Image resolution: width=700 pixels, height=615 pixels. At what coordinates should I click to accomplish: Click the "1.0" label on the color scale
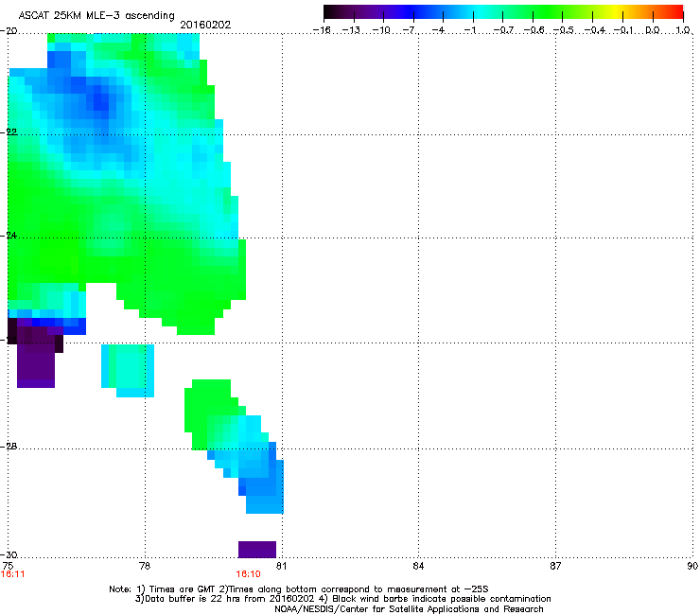coord(683,30)
